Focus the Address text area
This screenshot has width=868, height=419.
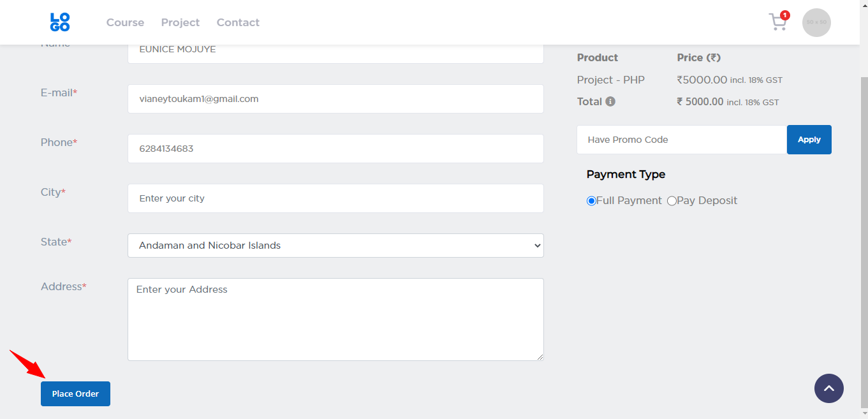(x=335, y=319)
